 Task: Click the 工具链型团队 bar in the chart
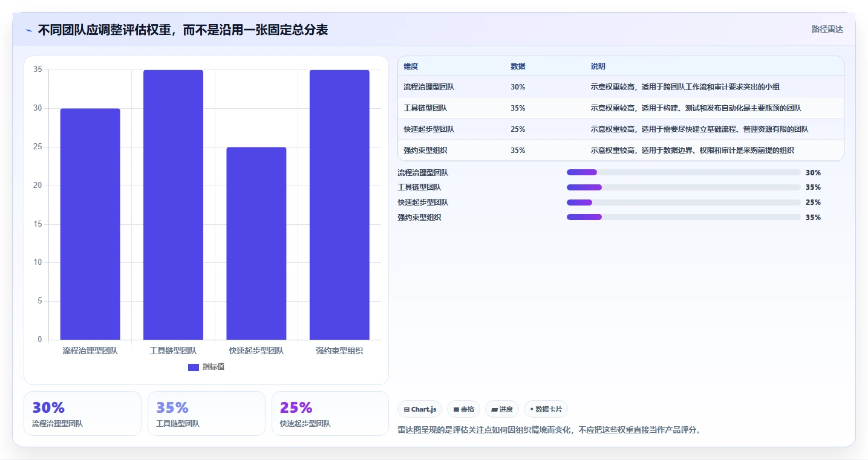click(173, 205)
